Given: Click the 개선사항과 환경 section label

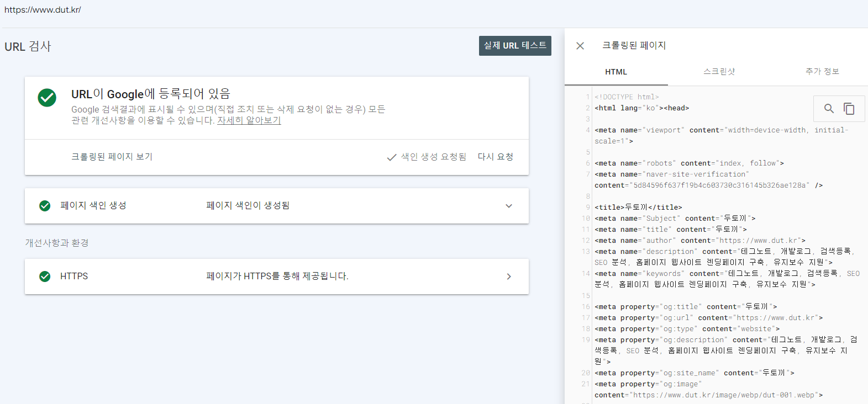Looking at the screenshot, I should [x=57, y=243].
